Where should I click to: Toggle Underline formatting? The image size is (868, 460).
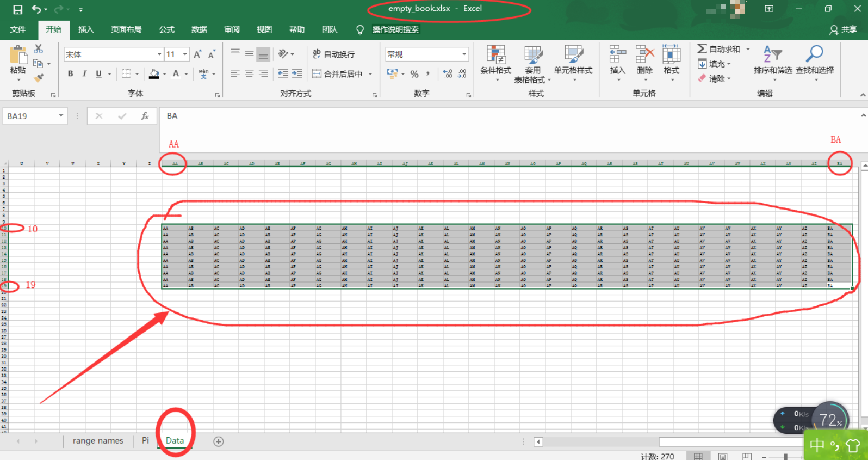pos(98,73)
